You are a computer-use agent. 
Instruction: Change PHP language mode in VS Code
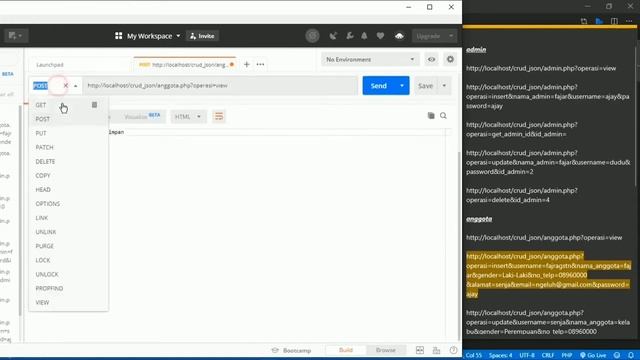point(567,356)
